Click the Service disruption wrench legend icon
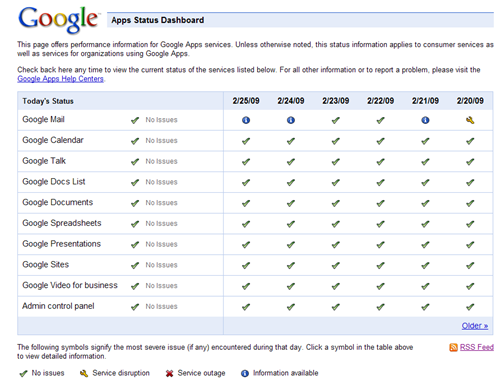 click(84, 374)
